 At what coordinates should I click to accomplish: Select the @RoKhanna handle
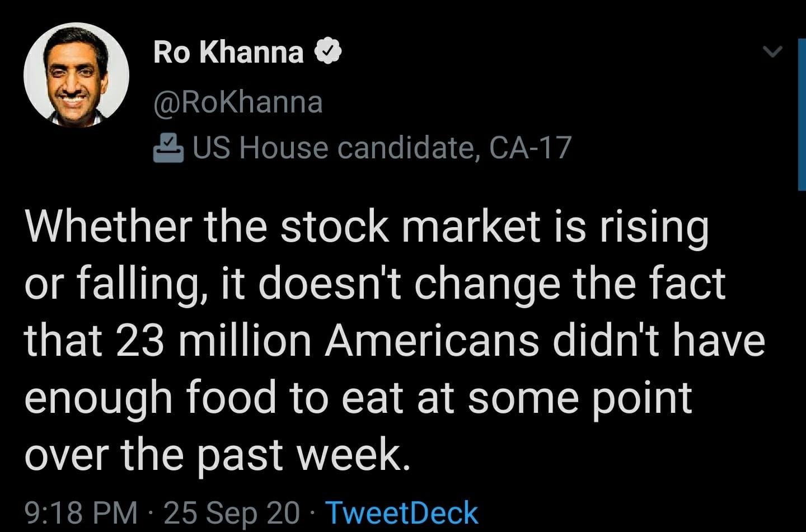tap(238, 102)
